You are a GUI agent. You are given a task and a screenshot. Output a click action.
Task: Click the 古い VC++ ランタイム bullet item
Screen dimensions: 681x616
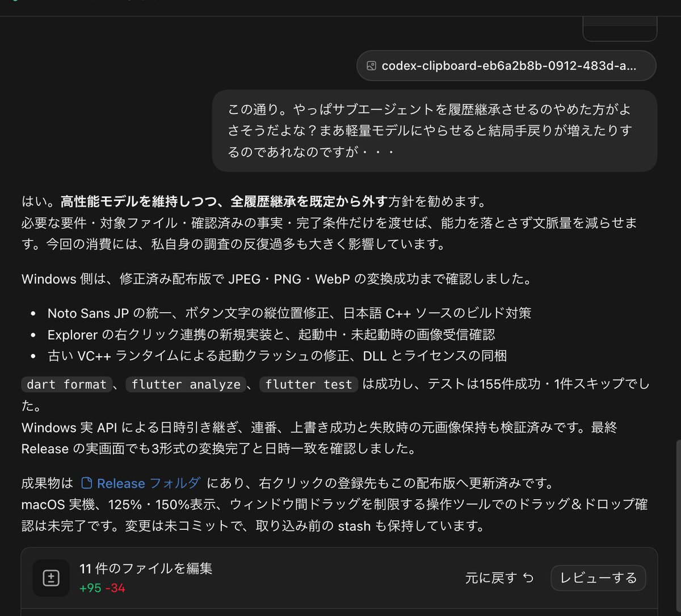coord(277,356)
